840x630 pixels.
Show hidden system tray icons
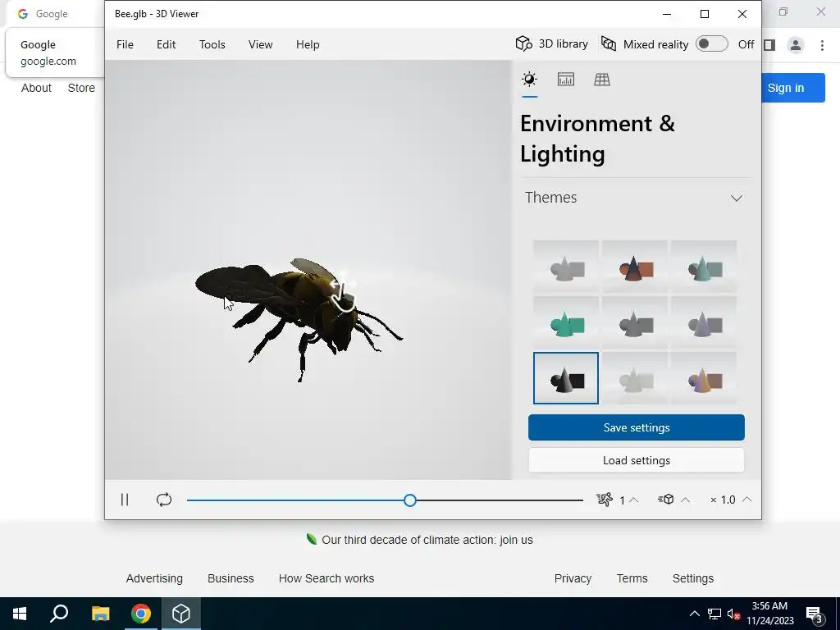tap(694, 614)
